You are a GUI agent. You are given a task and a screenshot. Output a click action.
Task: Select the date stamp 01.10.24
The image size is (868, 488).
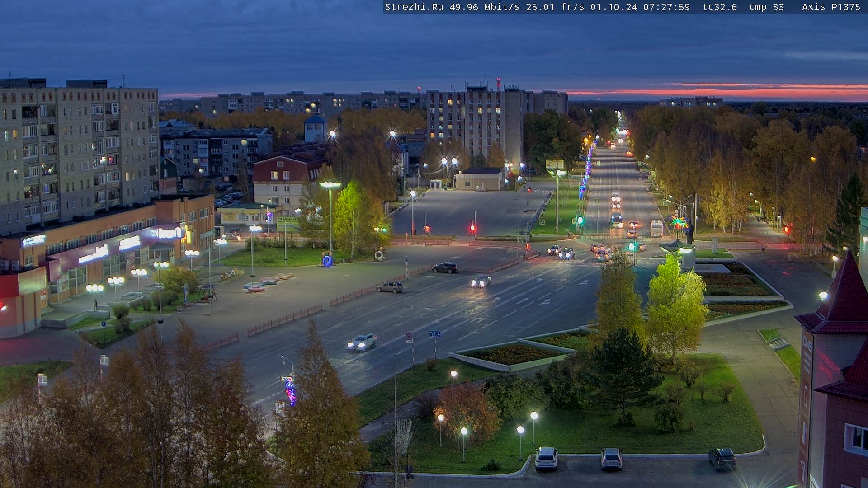tap(613, 7)
